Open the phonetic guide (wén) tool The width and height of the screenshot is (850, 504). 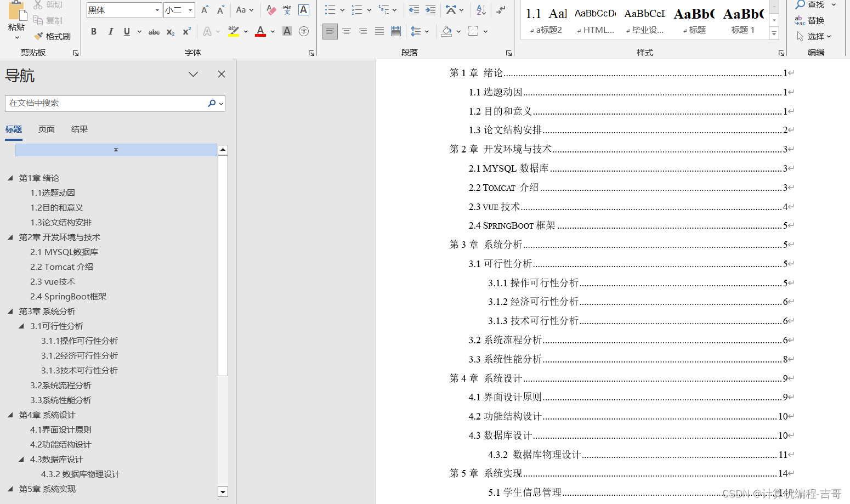point(287,10)
